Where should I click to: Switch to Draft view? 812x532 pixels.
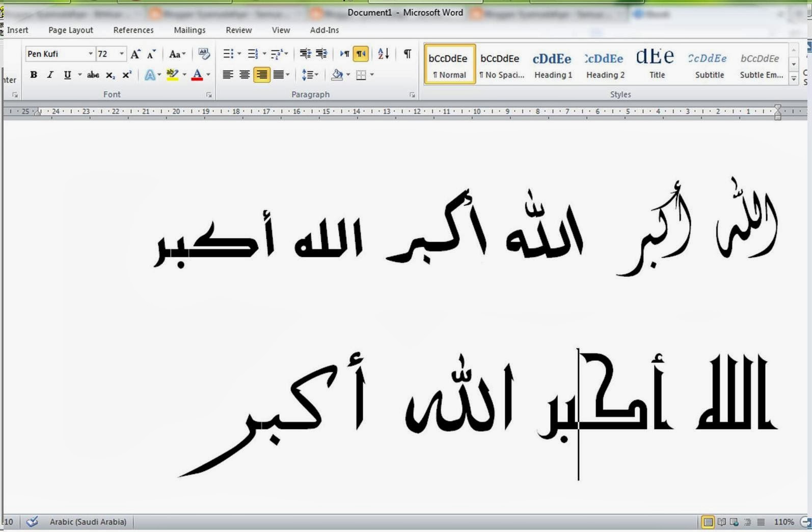[x=761, y=522]
